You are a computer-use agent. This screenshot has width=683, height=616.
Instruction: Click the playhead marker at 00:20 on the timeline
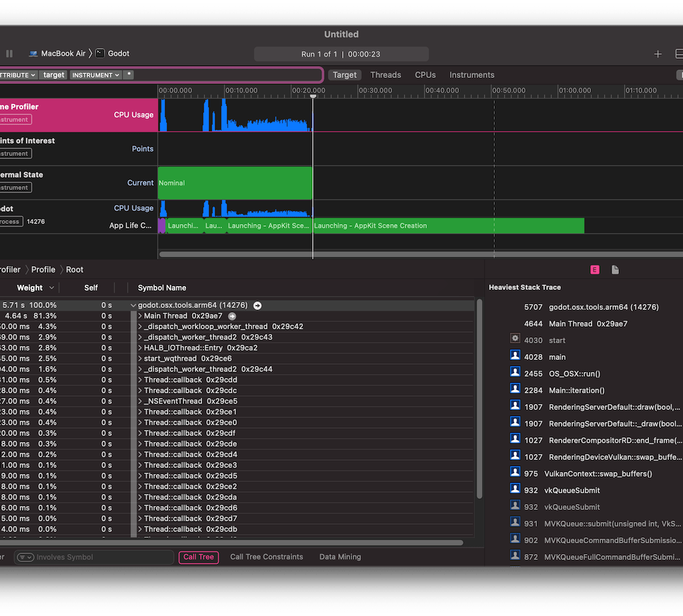pos(313,96)
